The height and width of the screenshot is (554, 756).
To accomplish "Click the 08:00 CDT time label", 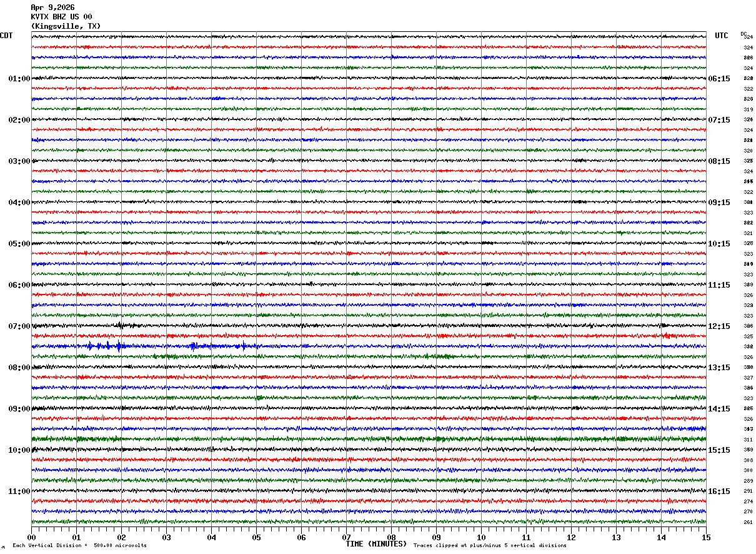I will pos(19,368).
